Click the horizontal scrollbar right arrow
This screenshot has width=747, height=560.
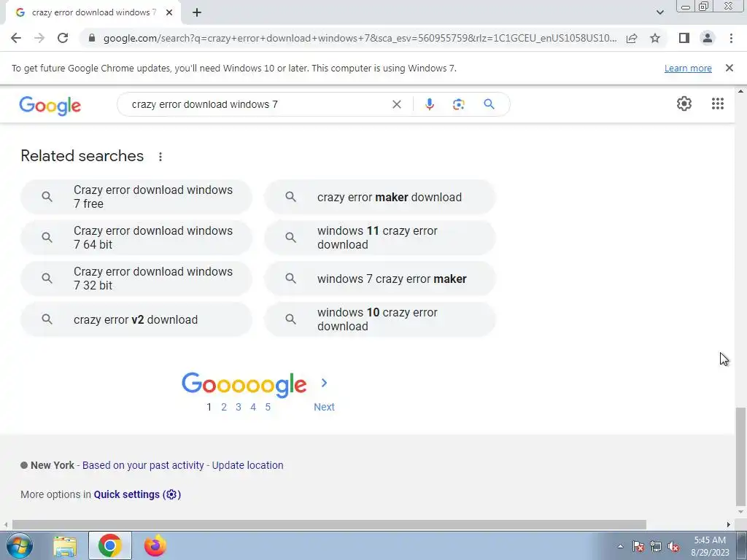[729, 525]
